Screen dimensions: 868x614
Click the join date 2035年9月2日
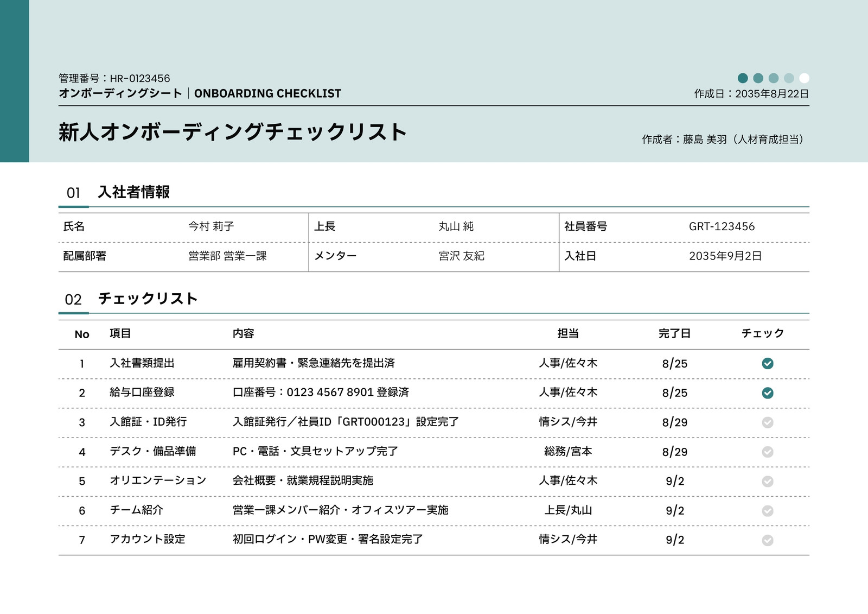coord(725,256)
